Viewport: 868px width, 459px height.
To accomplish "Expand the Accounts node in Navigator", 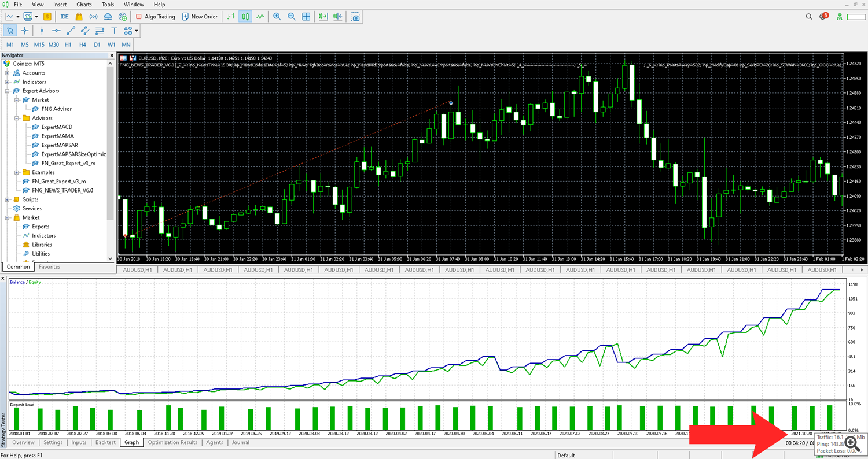I will [8, 73].
